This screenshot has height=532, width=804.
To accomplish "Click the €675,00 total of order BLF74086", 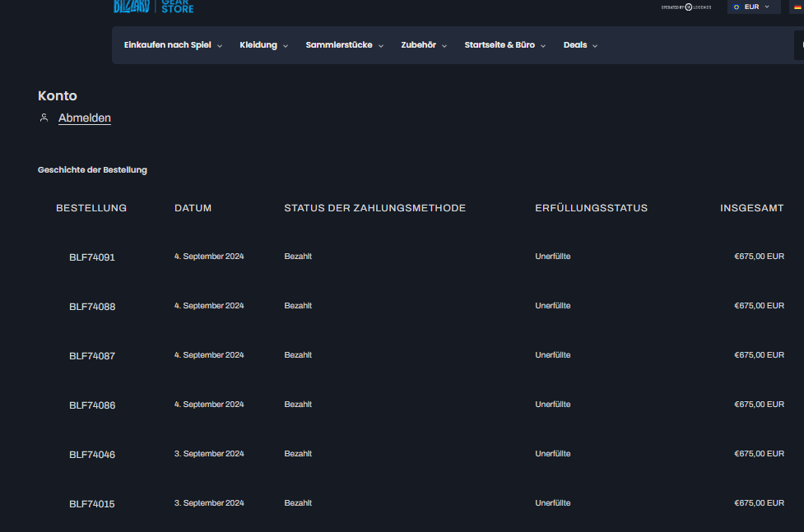I will pyautogui.click(x=760, y=405).
